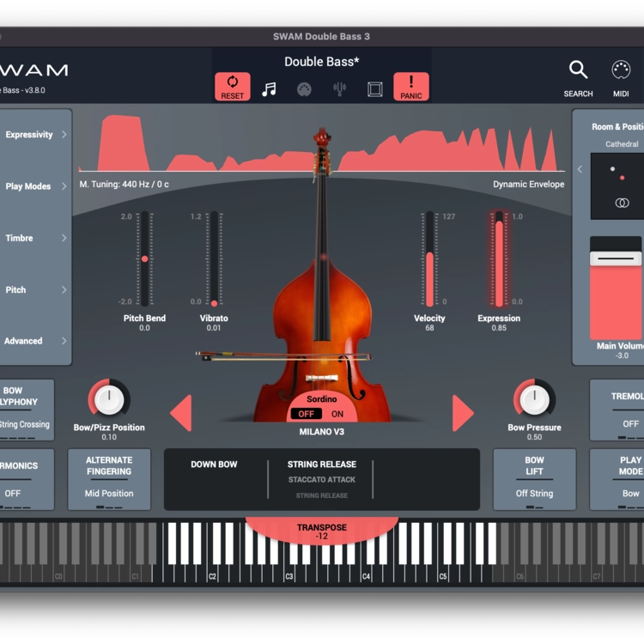The width and height of the screenshot is (644, 644).
Task: Expand the Expressivity section
Action: (x=35, y=135)
